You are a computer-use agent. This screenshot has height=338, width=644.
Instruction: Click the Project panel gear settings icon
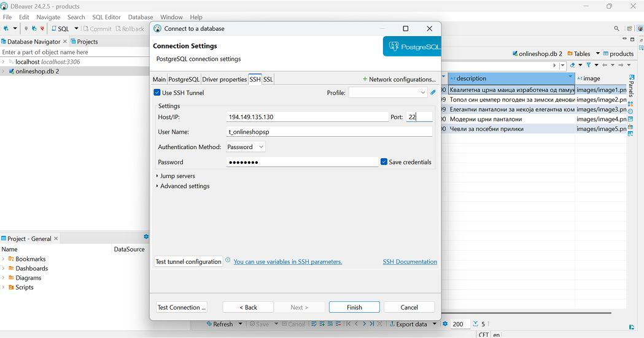coord(146,237)
